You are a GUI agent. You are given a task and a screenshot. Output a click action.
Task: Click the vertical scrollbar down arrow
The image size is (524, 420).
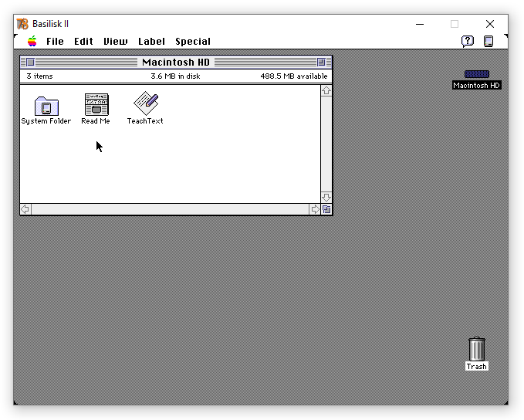(x=326, y=198)
